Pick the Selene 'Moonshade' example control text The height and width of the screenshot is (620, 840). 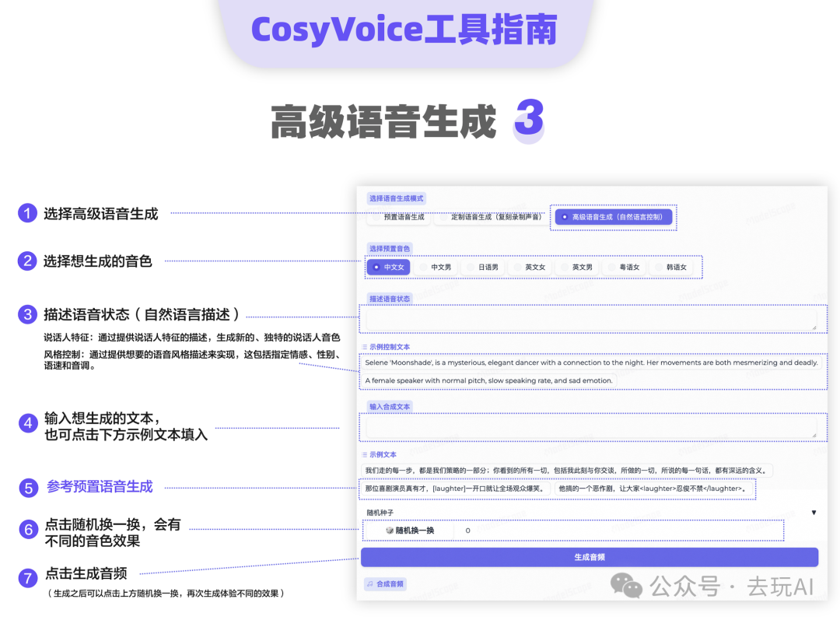(591, 363)
